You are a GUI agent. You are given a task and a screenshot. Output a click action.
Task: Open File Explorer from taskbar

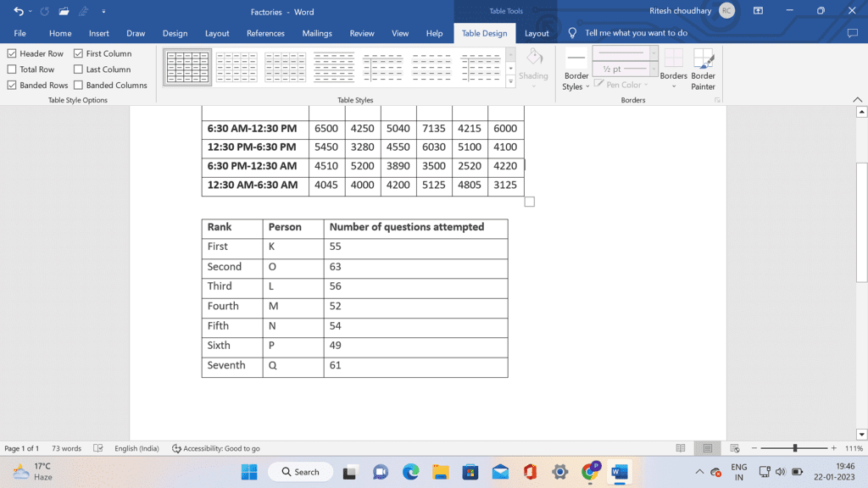tap(441, 472)
